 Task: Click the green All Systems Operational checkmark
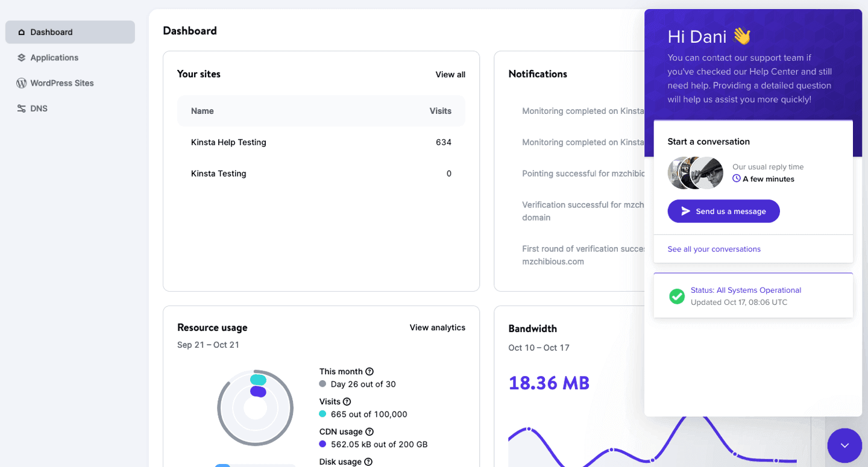coord(676,296)
